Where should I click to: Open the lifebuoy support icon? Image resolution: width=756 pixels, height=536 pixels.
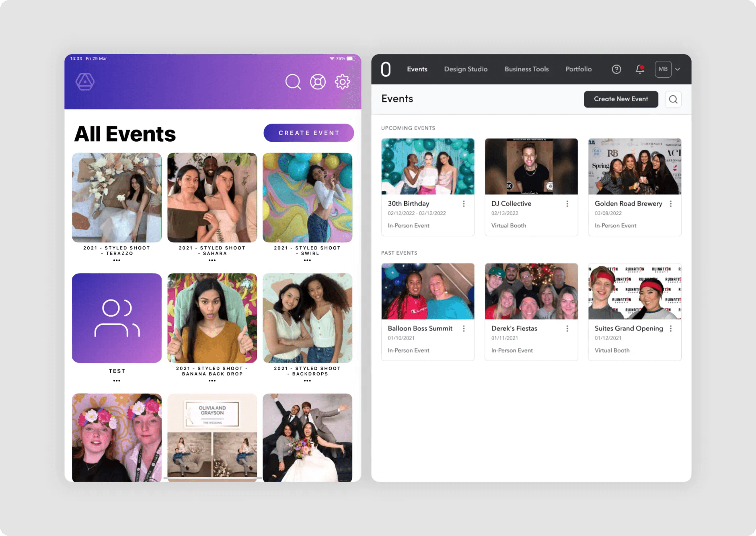(318, 82)
